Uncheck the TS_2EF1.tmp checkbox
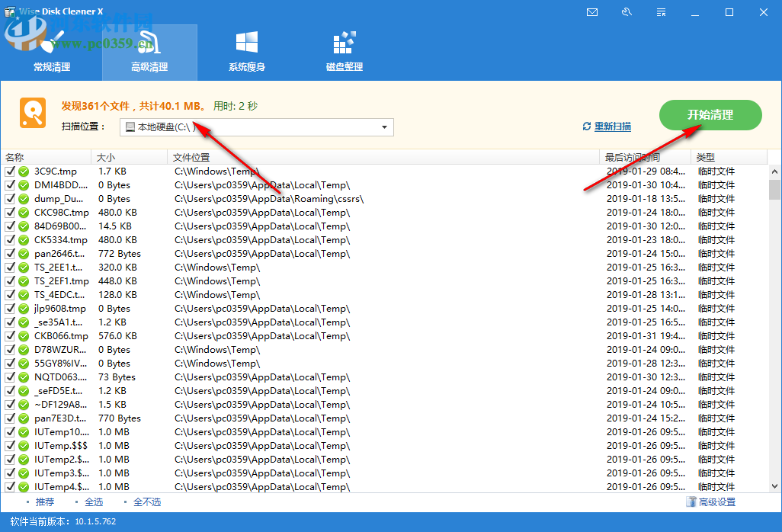Screen dimensions: 782x532 10,281
